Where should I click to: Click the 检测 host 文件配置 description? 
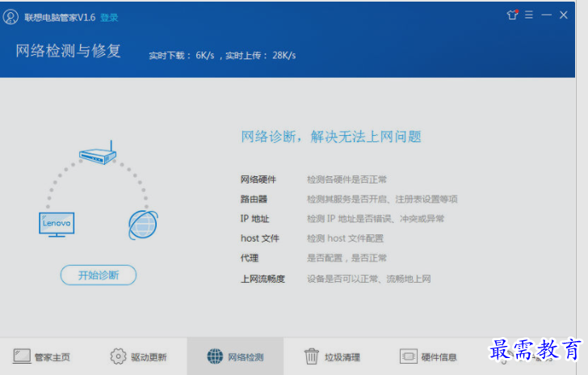click(x=345, y=238)
